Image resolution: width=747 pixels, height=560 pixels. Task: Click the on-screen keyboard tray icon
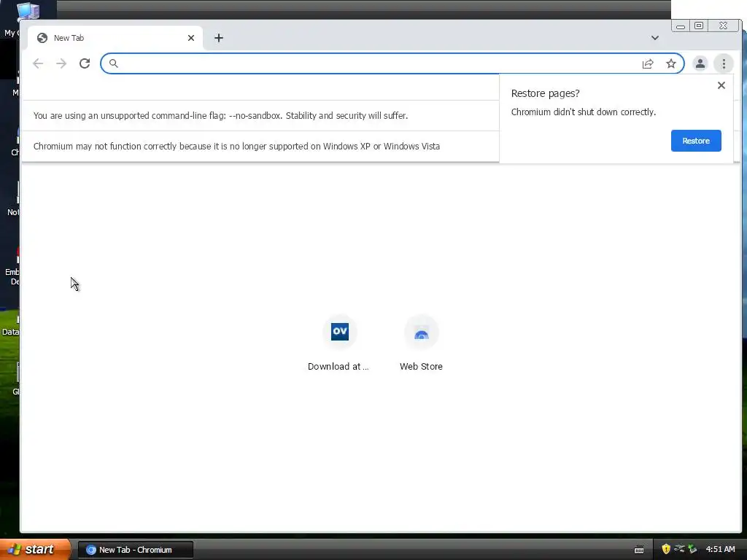tap(639, 550)
